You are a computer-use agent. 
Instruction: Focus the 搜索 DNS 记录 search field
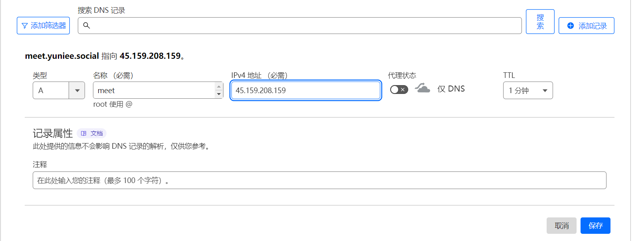coord(300,26)
